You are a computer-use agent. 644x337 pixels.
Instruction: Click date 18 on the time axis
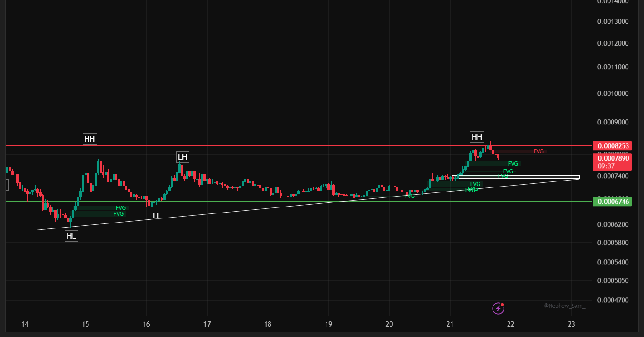268,324
